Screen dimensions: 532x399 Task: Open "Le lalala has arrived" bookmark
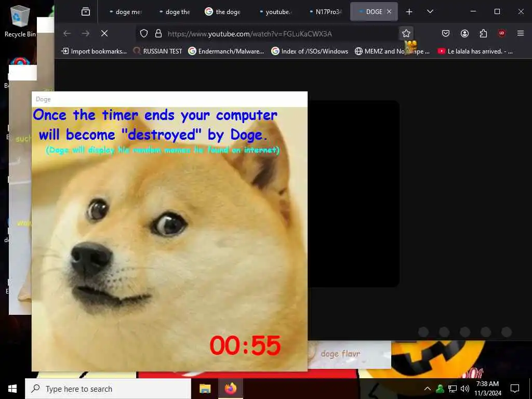pyautogui.click(x=475, y=51)
